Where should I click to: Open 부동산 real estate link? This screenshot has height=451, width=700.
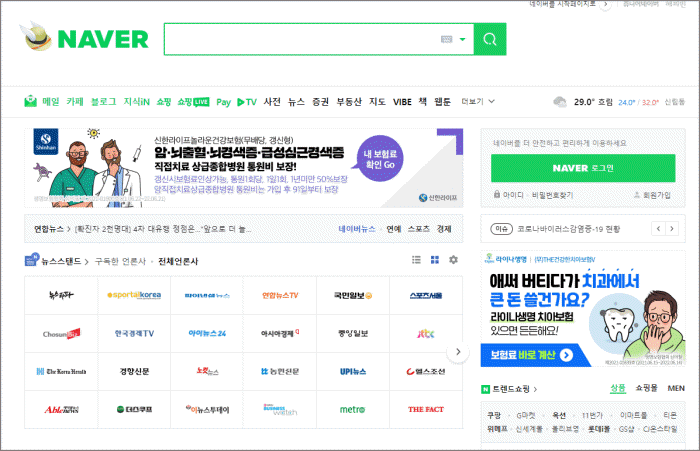point(349,101)
